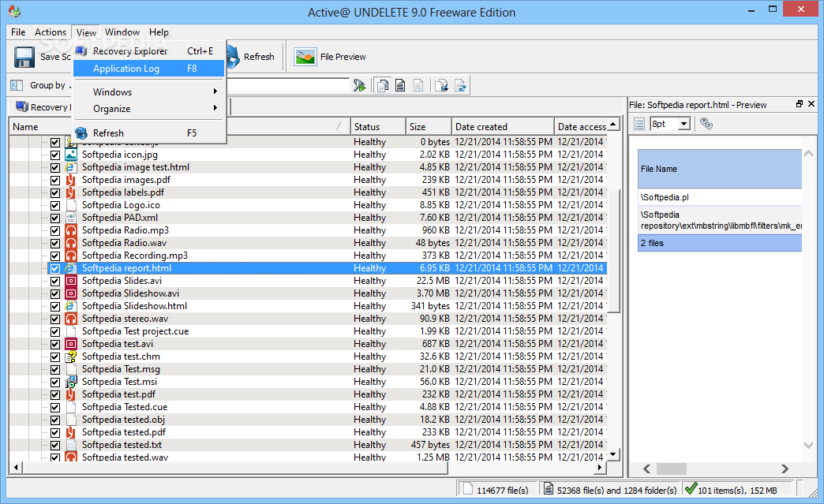Open the Organize submenu
The width and height of the screenshot is (824, 504).
pos(149,109)
